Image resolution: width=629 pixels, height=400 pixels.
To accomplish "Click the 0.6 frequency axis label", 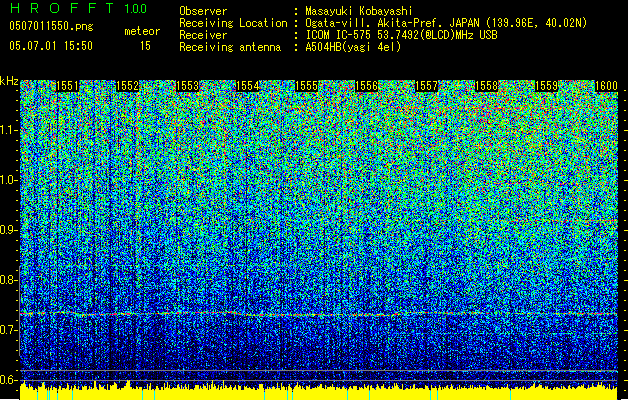I will pos(9,379).
